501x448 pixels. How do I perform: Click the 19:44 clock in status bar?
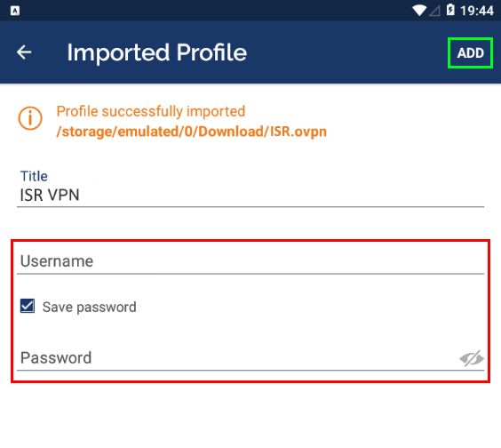[x=477, y=11]
